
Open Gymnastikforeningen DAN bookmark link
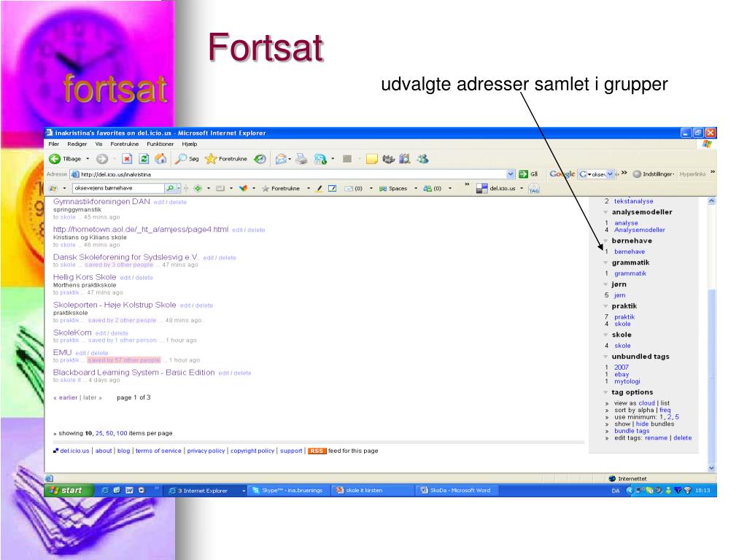pos(101,201)
